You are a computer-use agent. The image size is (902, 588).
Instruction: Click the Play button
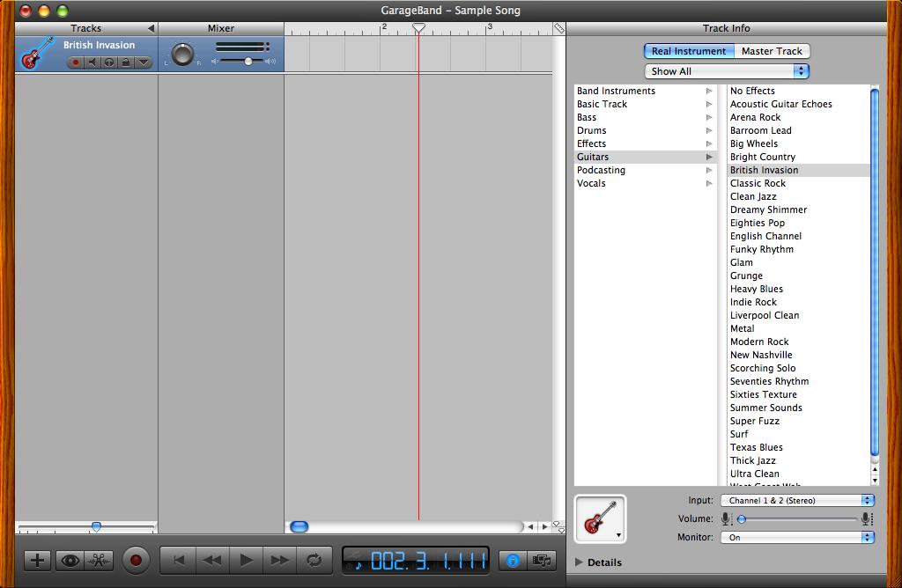coord(247,561)
